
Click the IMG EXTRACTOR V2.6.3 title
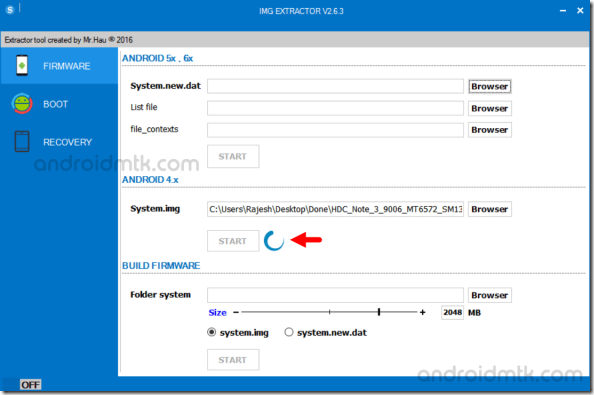pyautogui.click(x=301, y=11)
